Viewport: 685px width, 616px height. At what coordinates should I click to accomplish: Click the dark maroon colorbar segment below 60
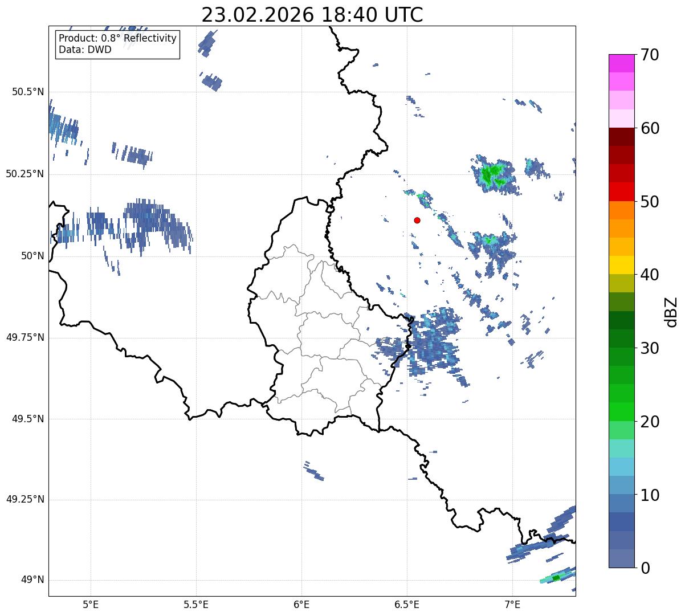[621, 137]
